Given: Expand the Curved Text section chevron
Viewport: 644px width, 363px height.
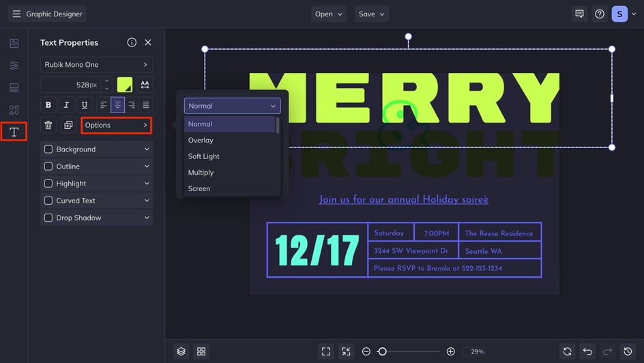Looking at the screenshot, I should 147,201.
